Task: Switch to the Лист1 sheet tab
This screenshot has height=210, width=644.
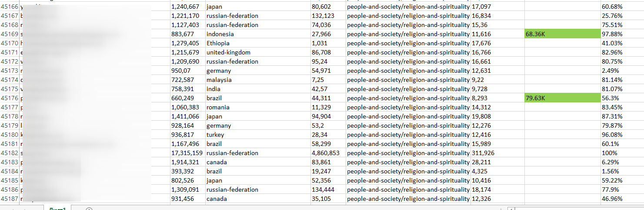Action: pos(57,208)
